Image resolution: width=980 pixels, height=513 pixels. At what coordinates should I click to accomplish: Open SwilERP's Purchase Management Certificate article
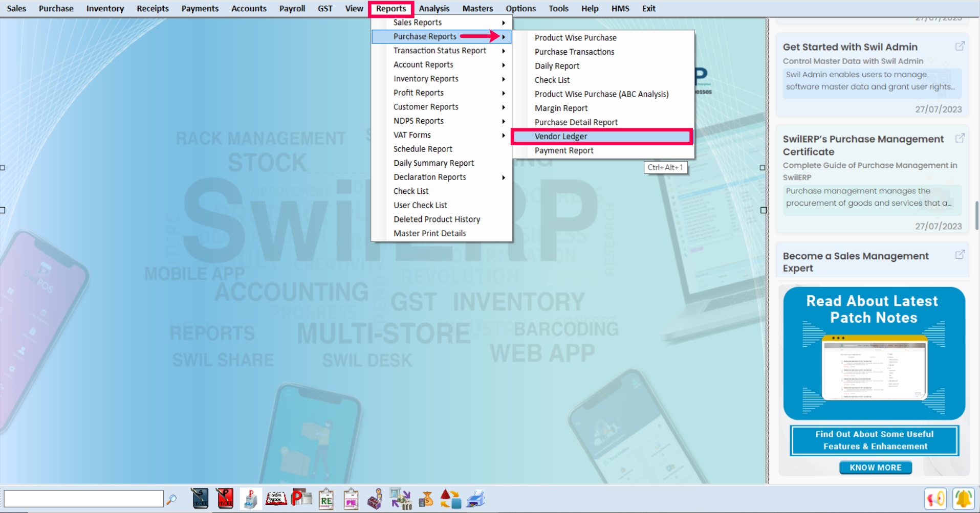873,179
